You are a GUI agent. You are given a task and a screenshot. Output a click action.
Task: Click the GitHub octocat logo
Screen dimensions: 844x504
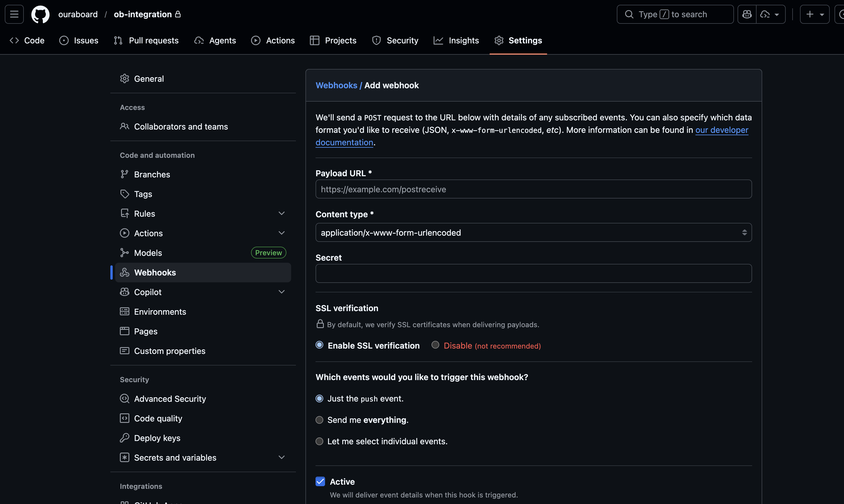[x=40, y=14]
